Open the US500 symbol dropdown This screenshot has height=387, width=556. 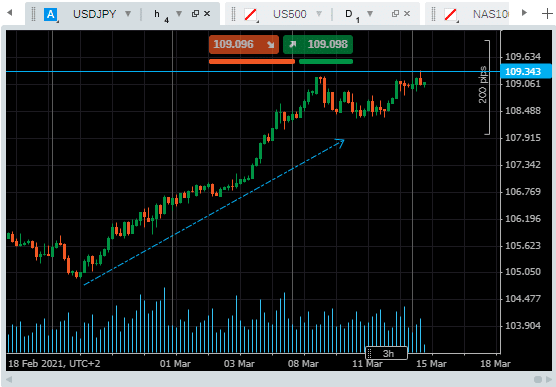[x=319, y=14]
